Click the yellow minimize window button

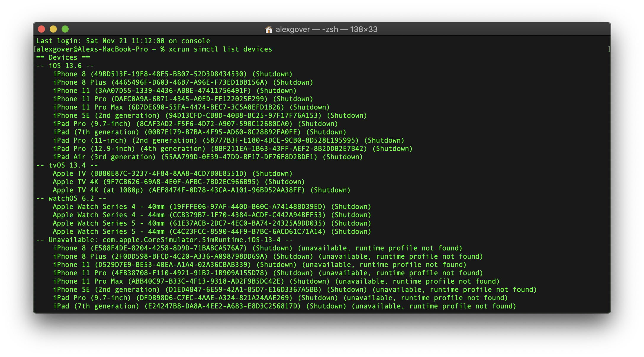[x=53, y=29]
